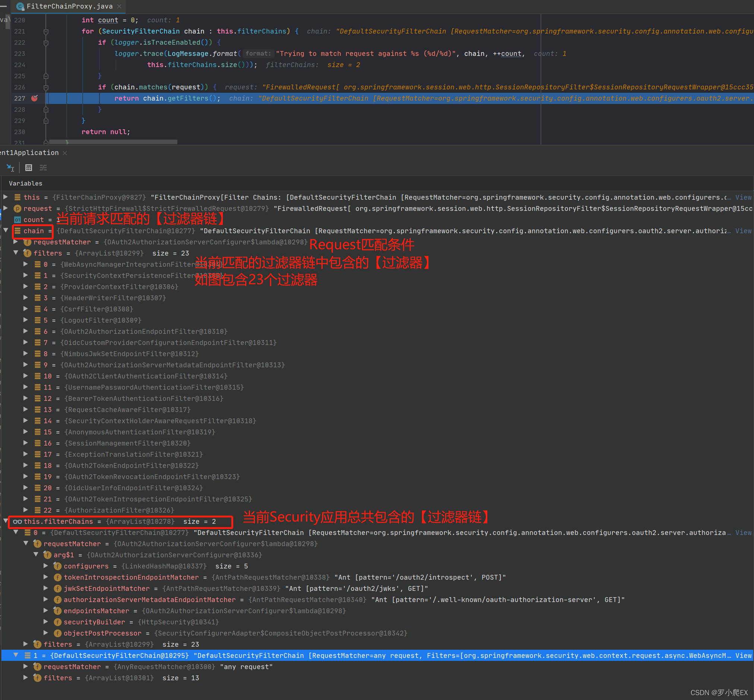Select the this.filterChains watch row
Image resolution: width=754 pixels, height=700 pixels.
(377, 522)
